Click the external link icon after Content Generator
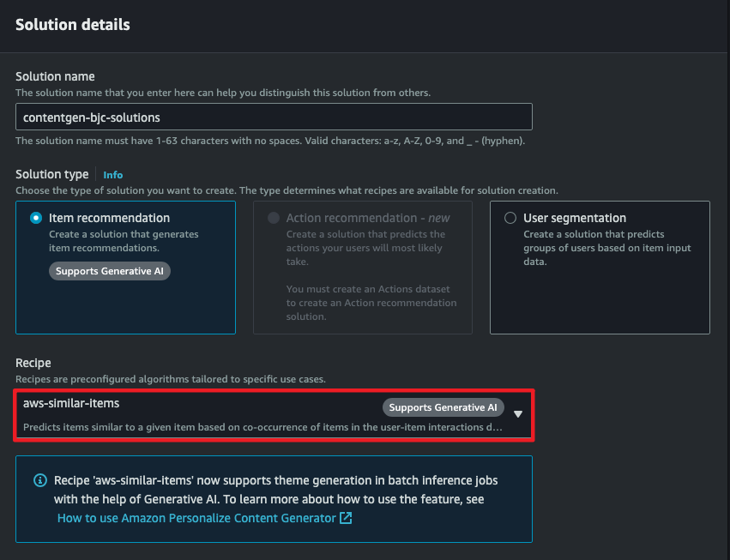 coord(346,518)
